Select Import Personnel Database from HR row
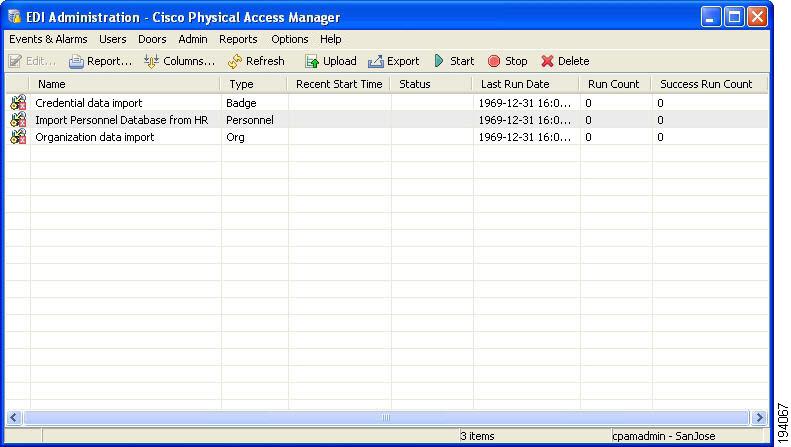 [387, 120]
